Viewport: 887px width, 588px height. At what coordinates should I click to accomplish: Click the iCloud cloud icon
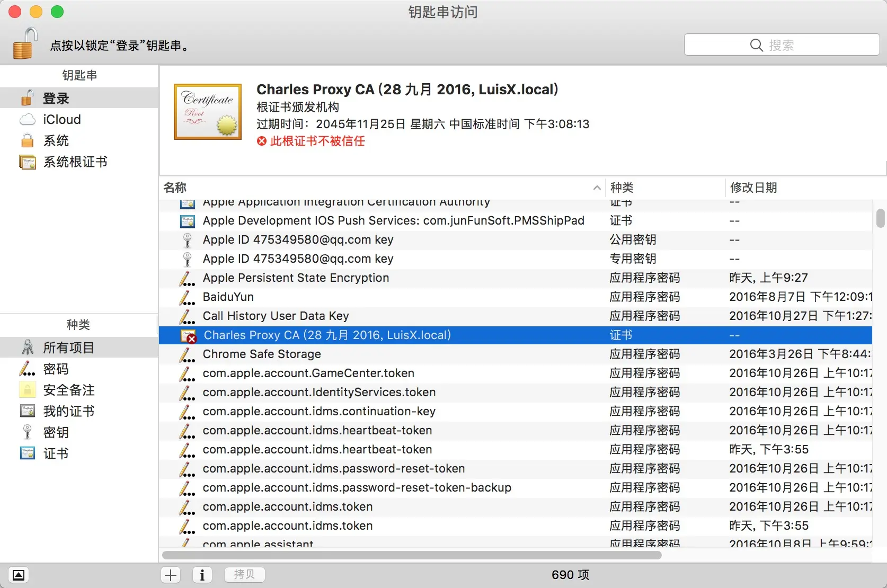28,120
